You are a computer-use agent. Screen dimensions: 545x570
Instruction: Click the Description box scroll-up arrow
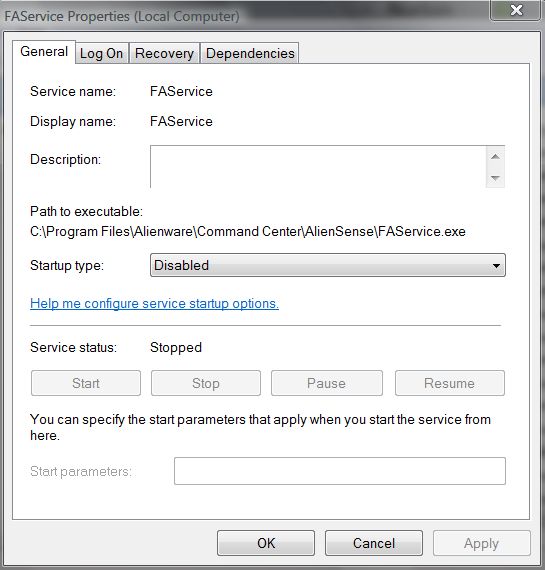pyautogui.click(x=495, y=157)
